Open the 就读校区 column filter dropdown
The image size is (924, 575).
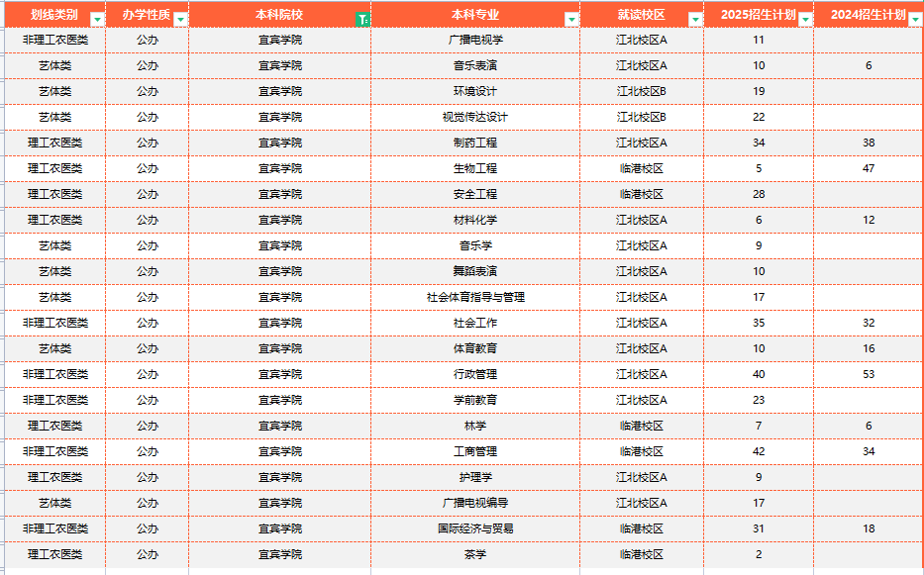click(x=695, y=20)
